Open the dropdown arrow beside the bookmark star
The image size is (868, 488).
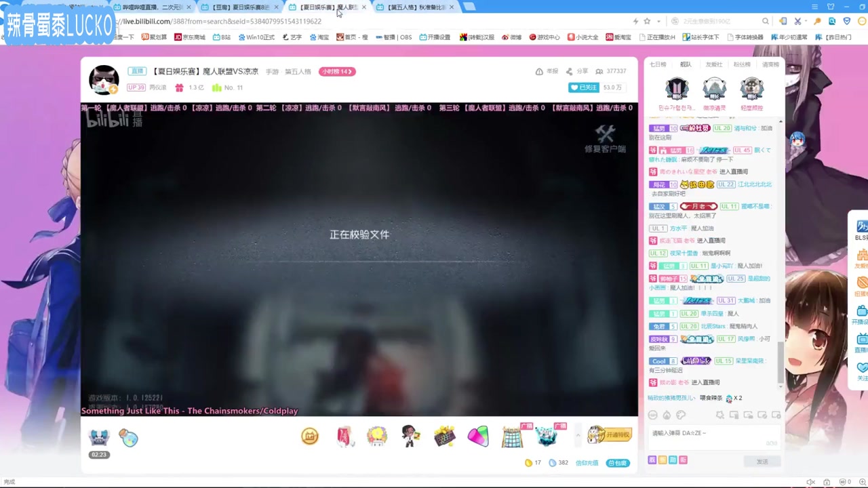[658, 22]
